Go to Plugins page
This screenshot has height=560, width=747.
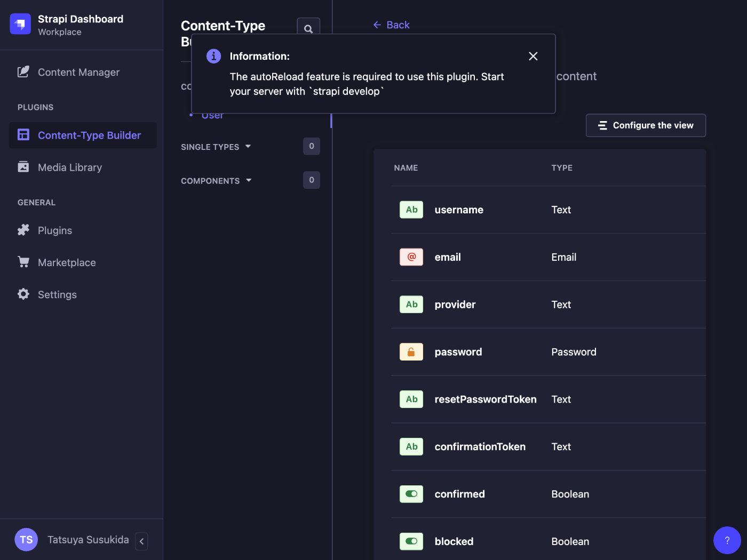click(x=55, y=230)
